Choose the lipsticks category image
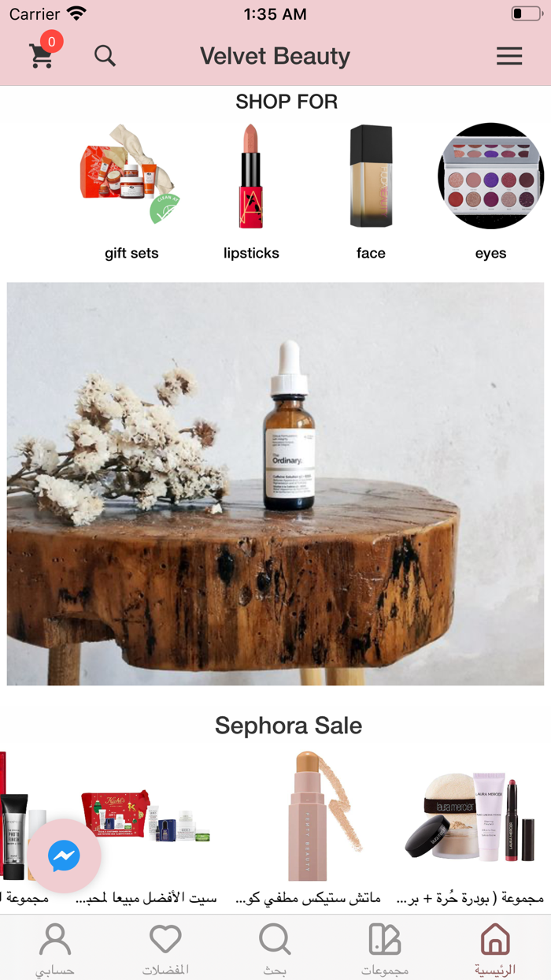Screen dimensions: 551x980 pos(251,175)
